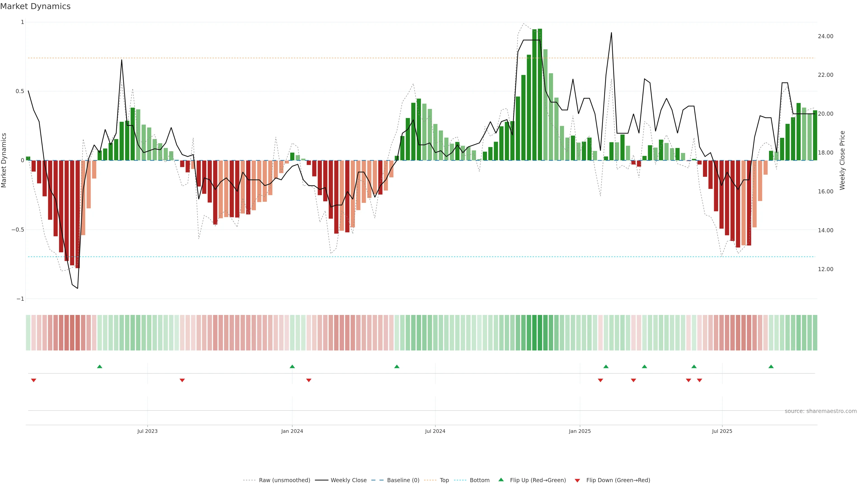This screenshot has width=868, height=488.
Task: Click the flip-up marker nearest Jan 2024
Action: click(x=292, y=366)
